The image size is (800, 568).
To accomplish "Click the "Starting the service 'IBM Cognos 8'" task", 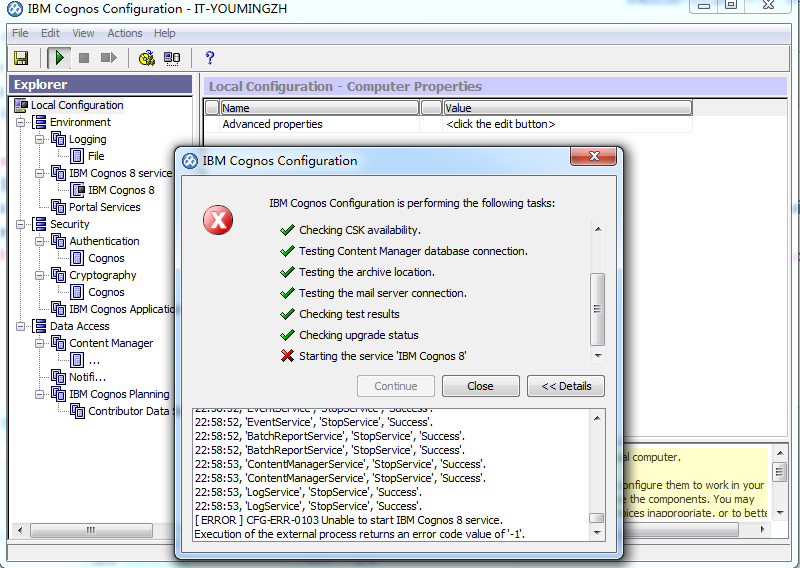I will [x=383, y=356].
